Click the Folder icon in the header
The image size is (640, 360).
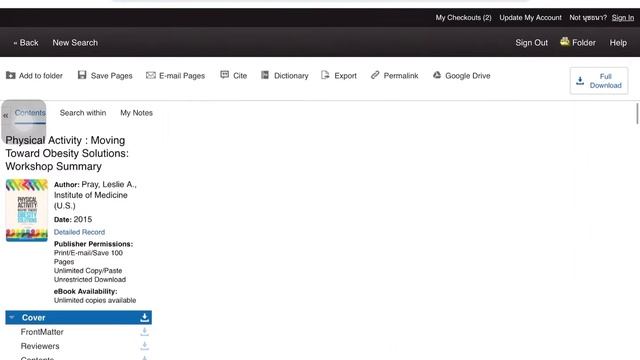point(565,42)
